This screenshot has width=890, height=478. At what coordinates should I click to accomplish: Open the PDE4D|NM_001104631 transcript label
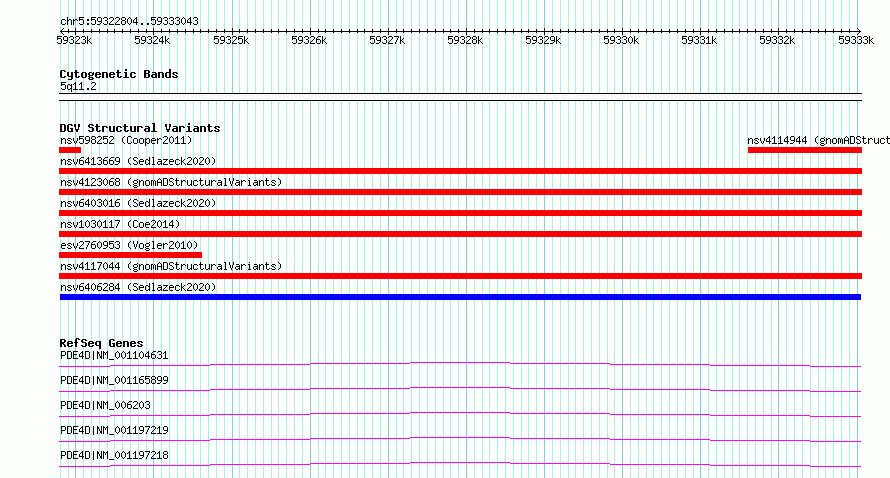[x=114, y=355]
